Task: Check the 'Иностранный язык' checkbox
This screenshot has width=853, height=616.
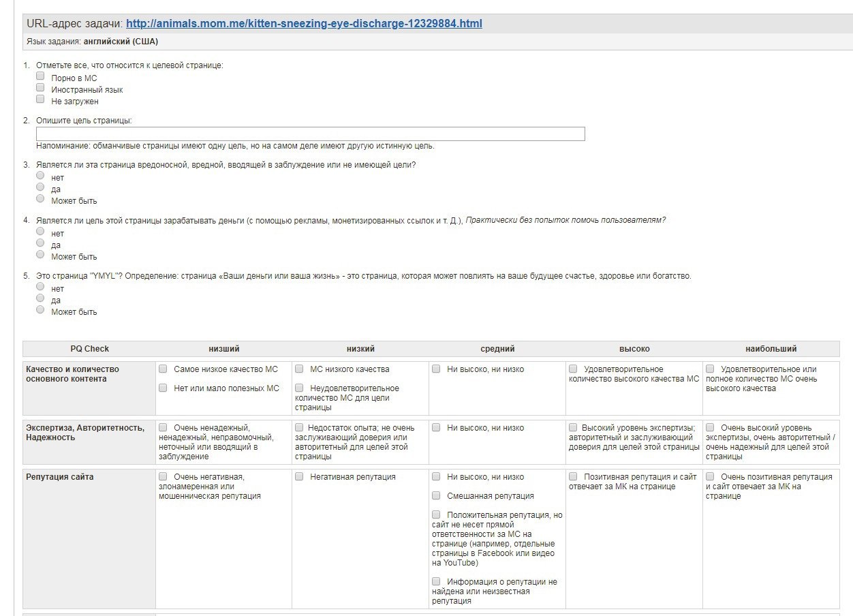Action: click(40, 88)
